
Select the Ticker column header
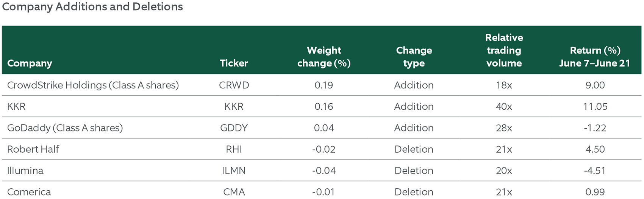234,63
